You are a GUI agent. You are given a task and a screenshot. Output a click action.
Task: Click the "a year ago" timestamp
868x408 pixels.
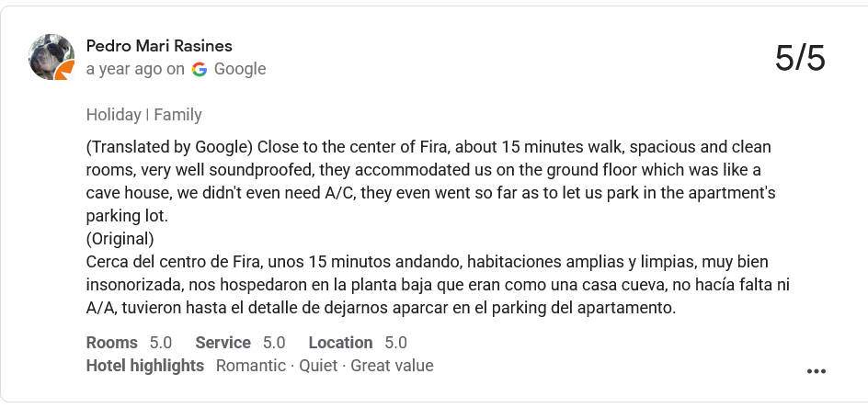coord(124,69)
